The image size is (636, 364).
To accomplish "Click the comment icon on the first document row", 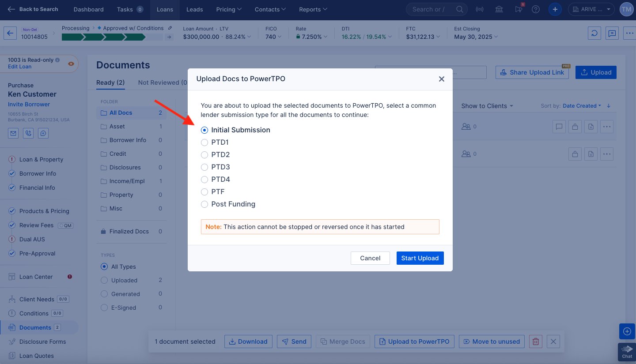I will 559,127.
